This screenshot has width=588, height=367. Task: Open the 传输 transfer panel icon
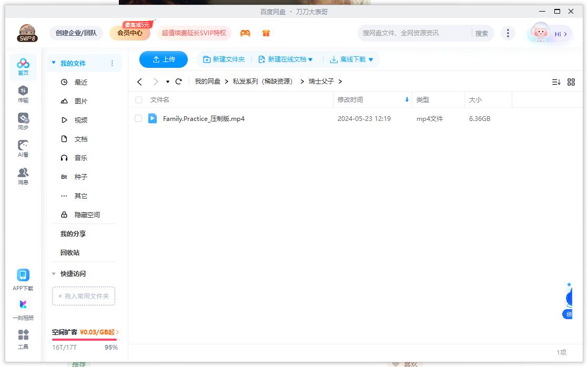pos(23,94)
